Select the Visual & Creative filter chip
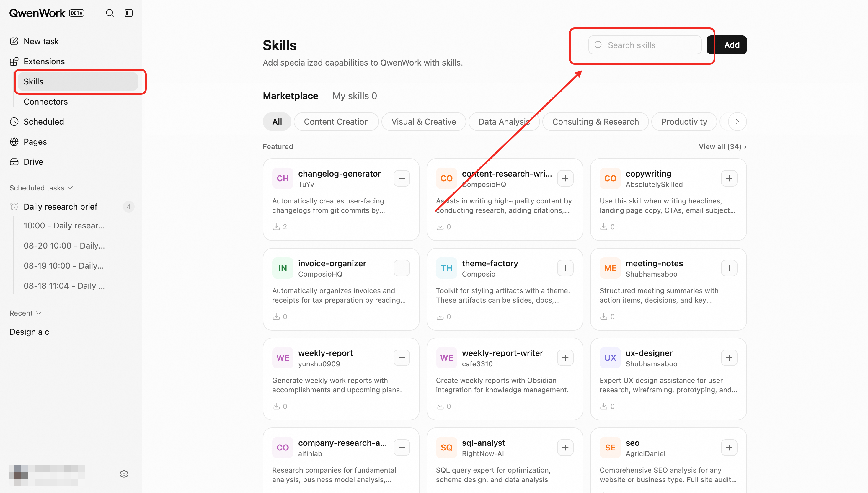The image size is (868, 493). (423, 122)
